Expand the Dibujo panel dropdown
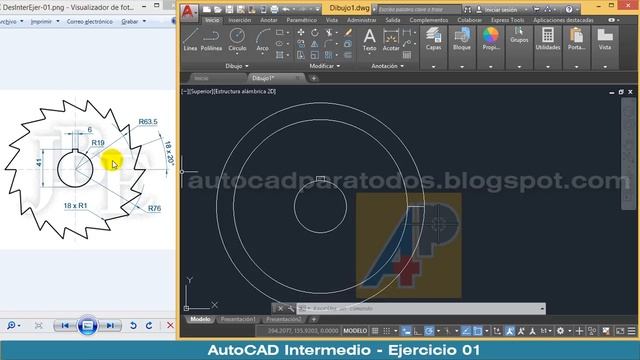The width and height of the screenshot is (640, 360). click(237, 66)
